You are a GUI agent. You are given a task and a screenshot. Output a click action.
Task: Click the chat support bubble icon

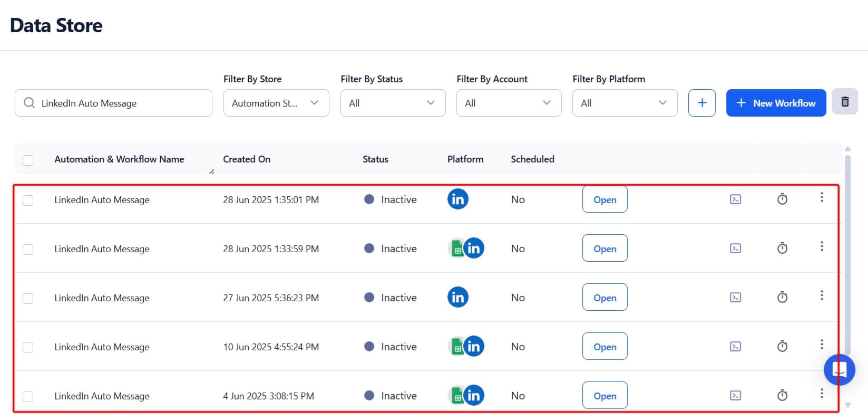click(839, 370)
